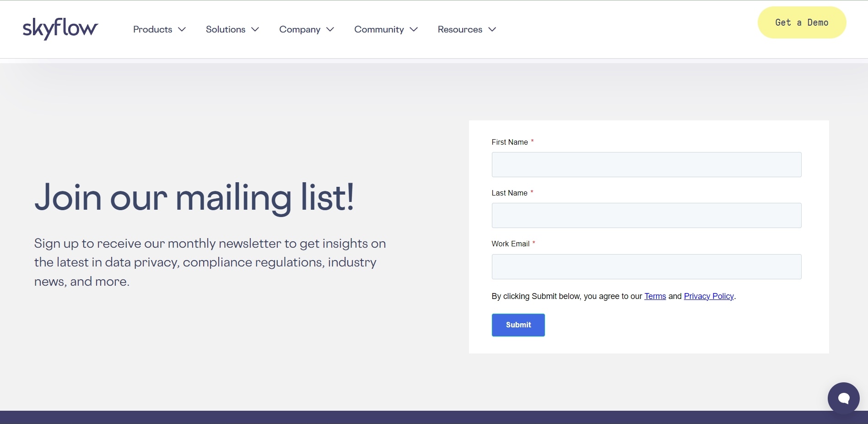Click the Skyflow logo

[x=60, y=29]
